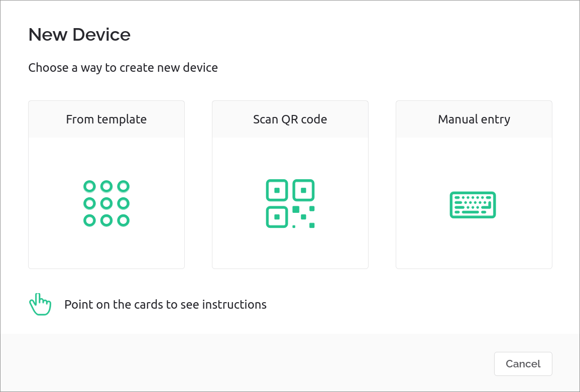
Task: Click the text Choose a way to create new device
Action: [x=123, y=67]
